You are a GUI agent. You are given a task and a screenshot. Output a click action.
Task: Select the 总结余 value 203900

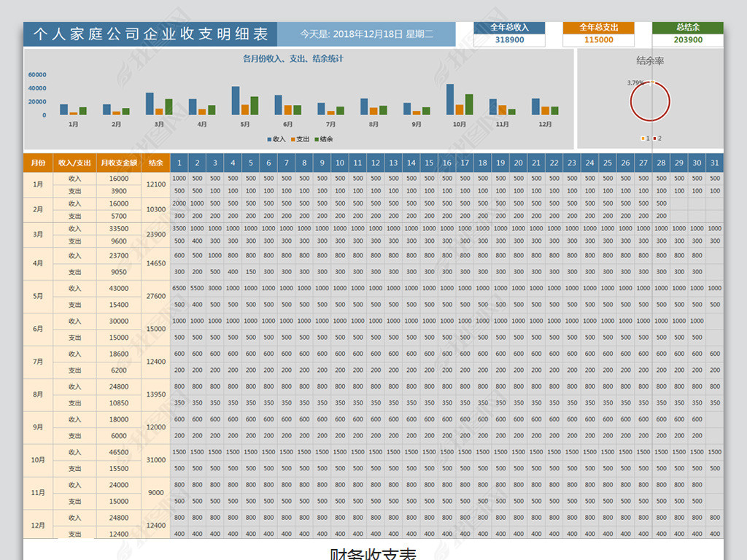pyautogui.click(x=688, y=40)
